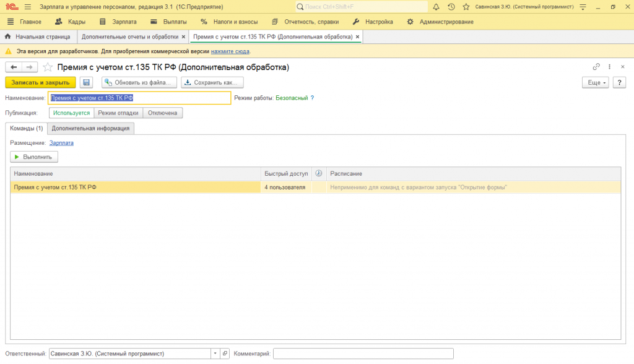Open the responsible user card icon
This screenshot has height=364, width=634.
pos(225,353)
